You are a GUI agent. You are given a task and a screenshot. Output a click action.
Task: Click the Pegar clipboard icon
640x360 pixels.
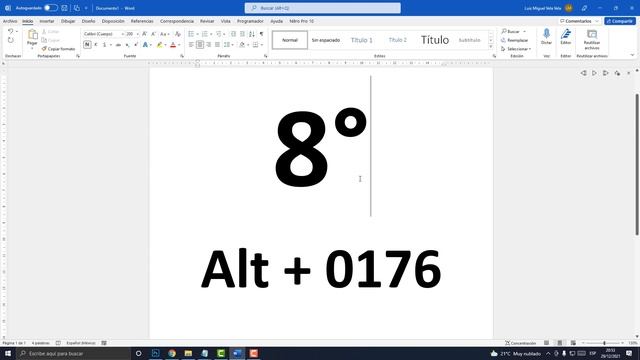[32, 35]
